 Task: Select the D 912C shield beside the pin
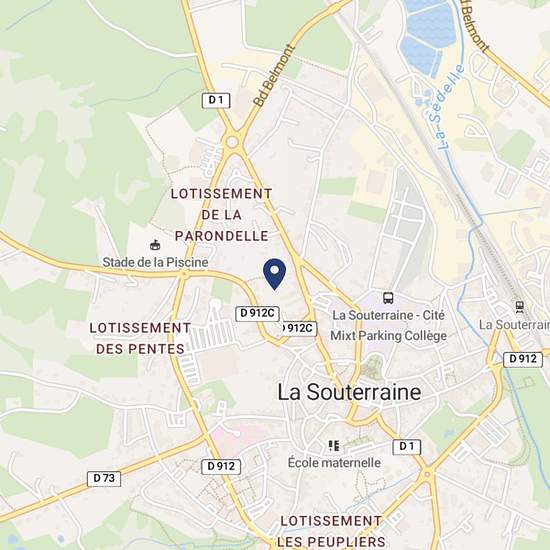[x=257, y=314]
